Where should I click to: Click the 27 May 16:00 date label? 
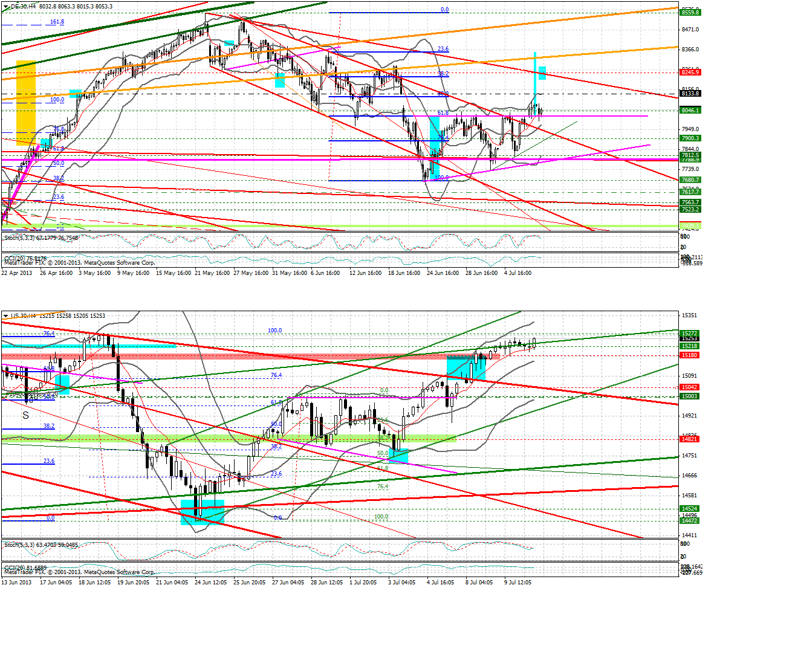250,273
